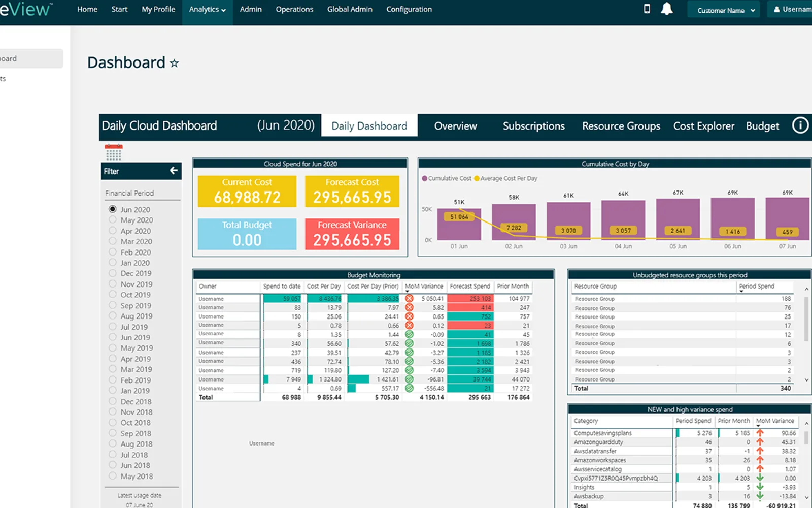
Task: Open the Customer Name dropdown
Action: tap(723, 10)
